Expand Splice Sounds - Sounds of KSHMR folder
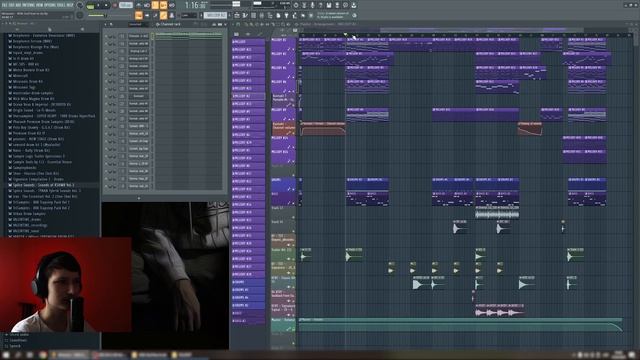 44,185
